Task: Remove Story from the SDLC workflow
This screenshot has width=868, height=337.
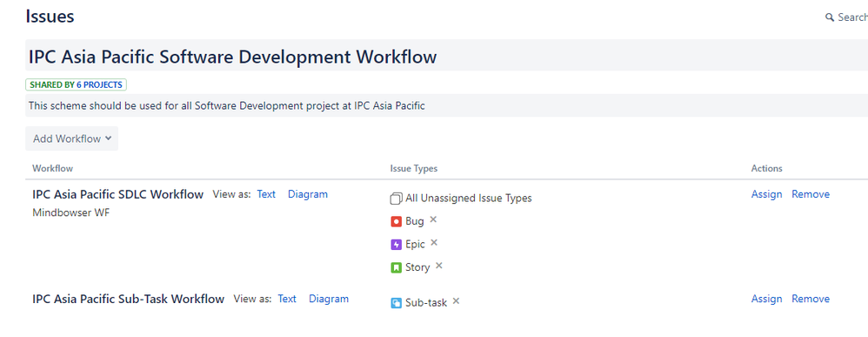Action: tap(439, 266)
